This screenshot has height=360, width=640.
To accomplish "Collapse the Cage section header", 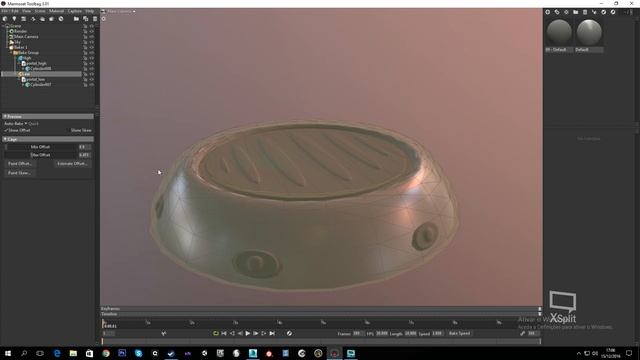I will [48, 139].
